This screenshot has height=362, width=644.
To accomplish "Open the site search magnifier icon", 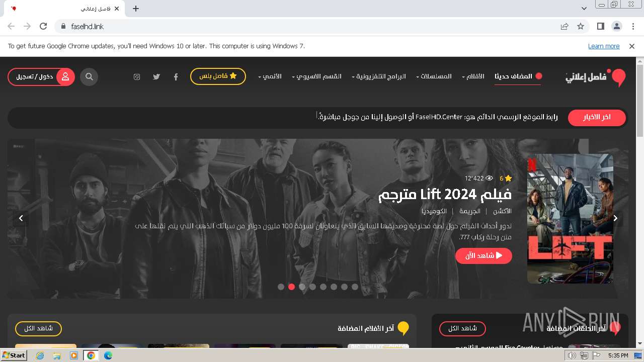I will pyautogui.click(x=89, y=77).
